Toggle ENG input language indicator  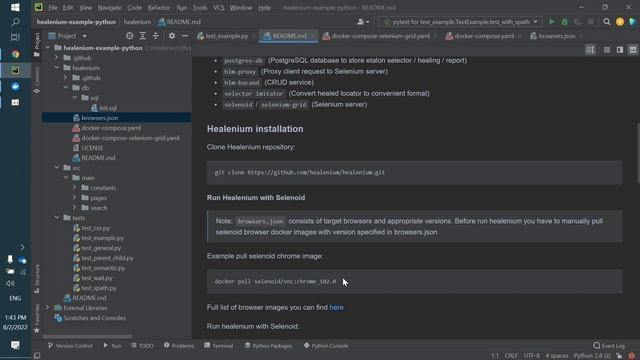pos(15,298)
